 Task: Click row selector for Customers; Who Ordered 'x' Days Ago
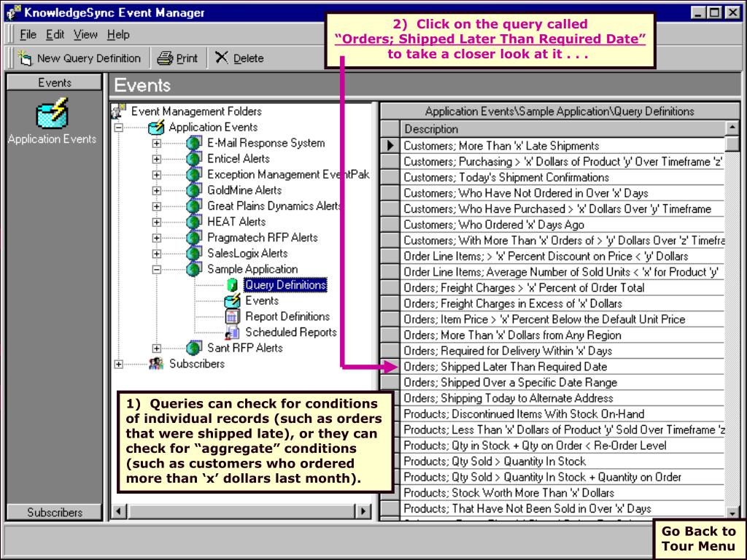tap(391, 225)
